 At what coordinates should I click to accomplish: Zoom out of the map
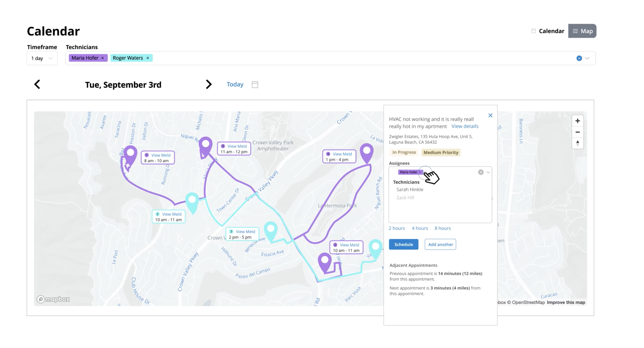click(x=577, y=132)
